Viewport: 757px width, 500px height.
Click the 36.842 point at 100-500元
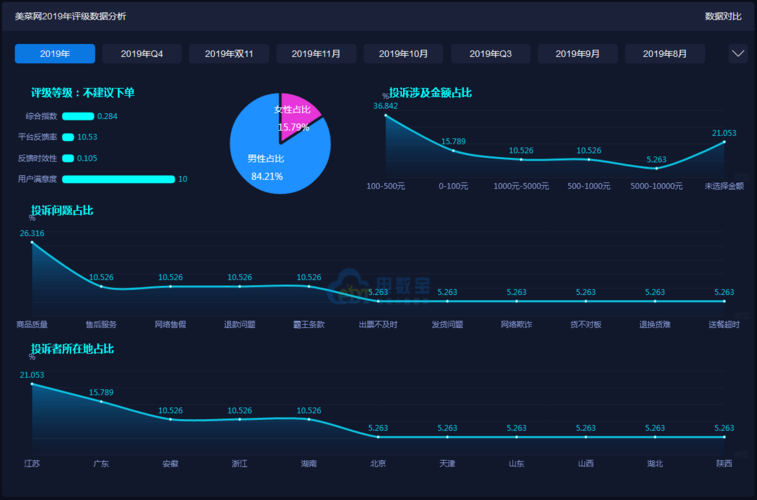(385, 115)
